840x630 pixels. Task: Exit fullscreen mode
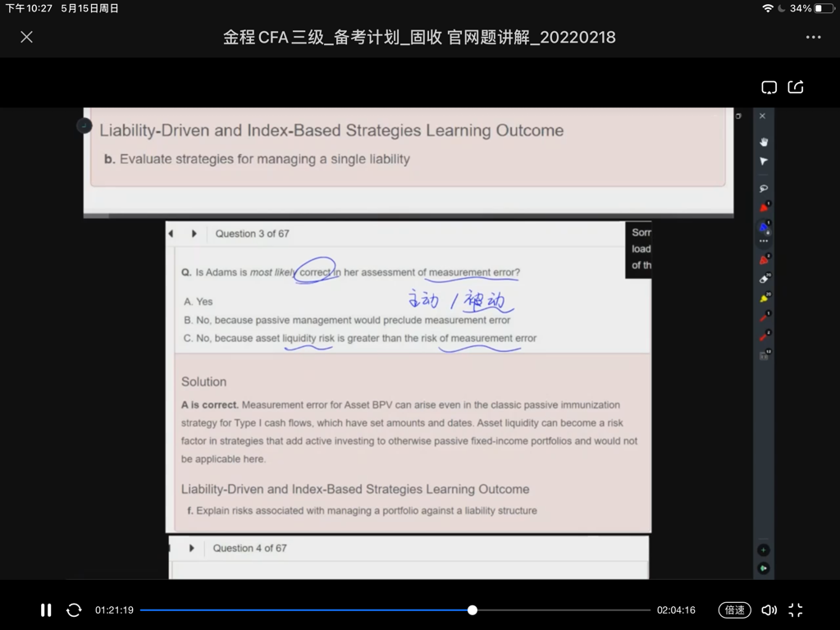click(x=795, y=609)
